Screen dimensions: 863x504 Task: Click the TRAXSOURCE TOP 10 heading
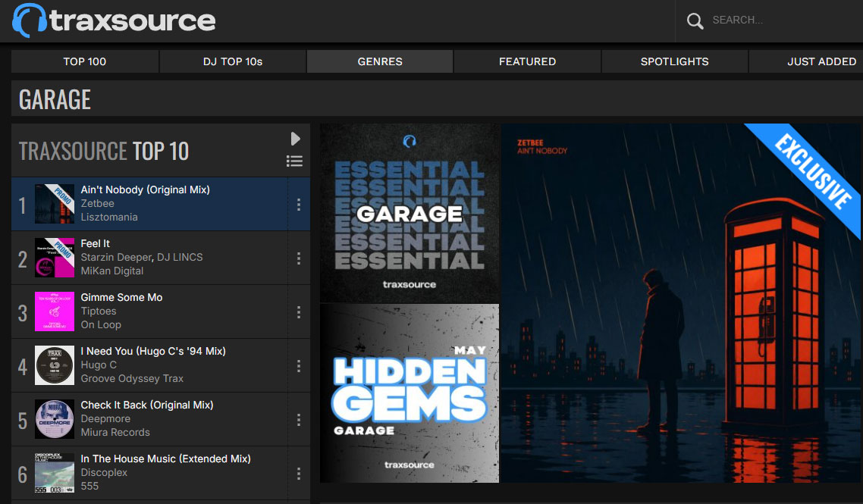click(x=103, y=151)
